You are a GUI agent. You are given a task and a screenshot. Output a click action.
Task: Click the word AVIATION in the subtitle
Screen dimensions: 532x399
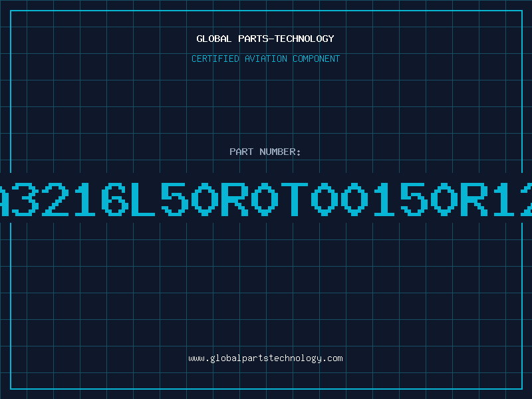[x=265, y=59]
